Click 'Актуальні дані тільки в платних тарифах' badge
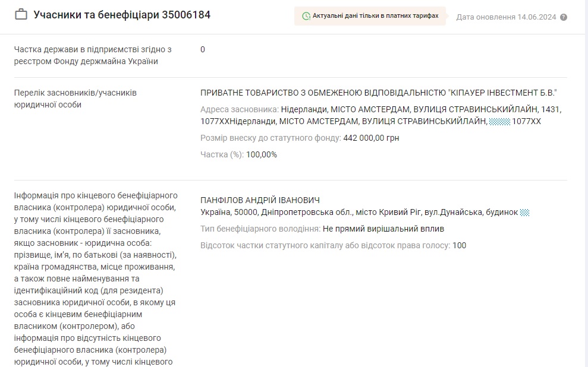588x367 pixels. (x=370, y=16)
